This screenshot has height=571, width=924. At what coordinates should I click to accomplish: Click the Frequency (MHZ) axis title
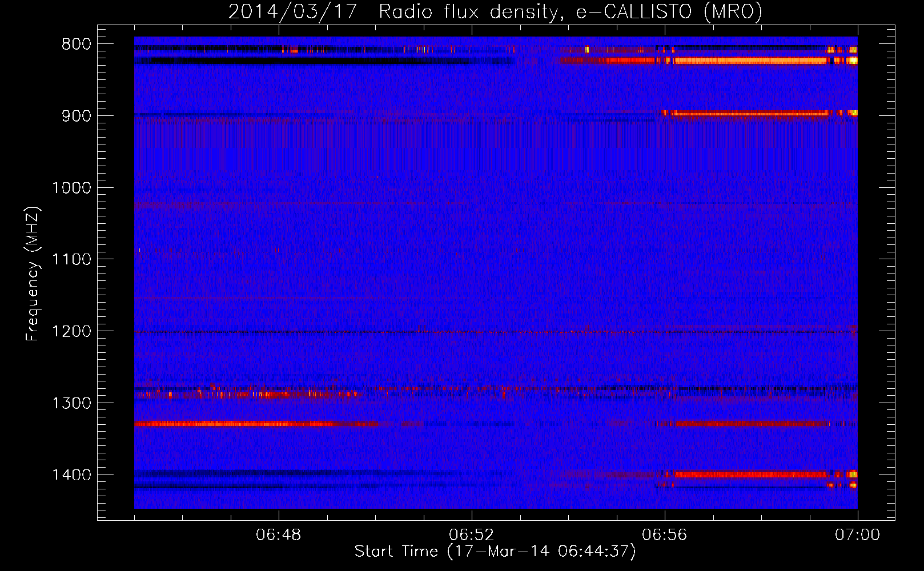33,274
